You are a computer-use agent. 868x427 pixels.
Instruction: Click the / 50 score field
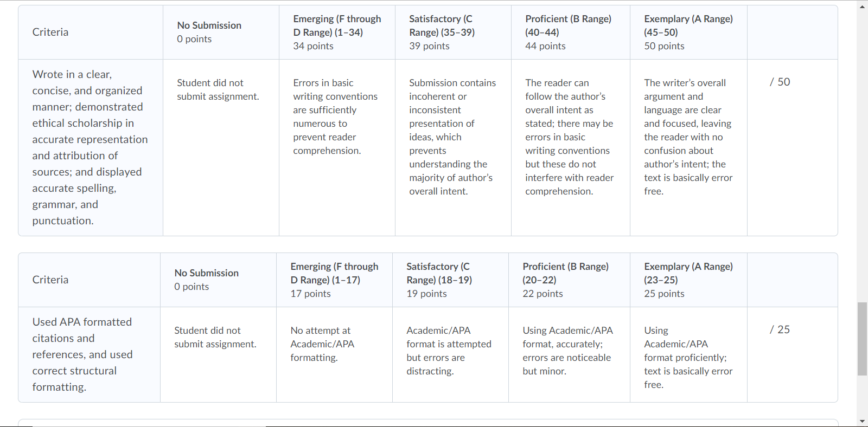click(780, 82)
